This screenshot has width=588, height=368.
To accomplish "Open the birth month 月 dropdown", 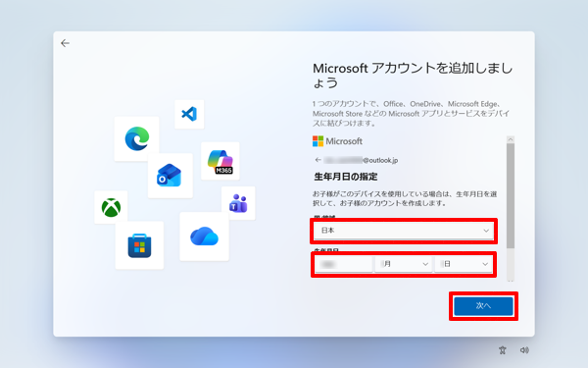I will coord(403,264).
